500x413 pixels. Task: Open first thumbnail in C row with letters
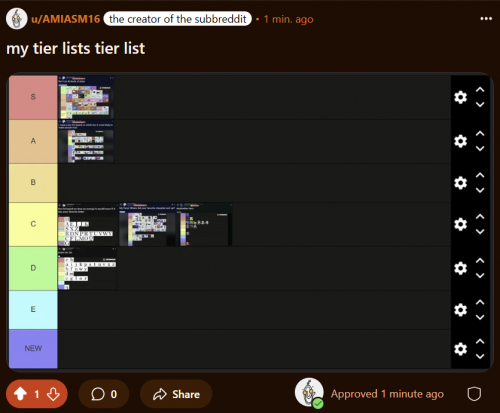click(88, 224)
